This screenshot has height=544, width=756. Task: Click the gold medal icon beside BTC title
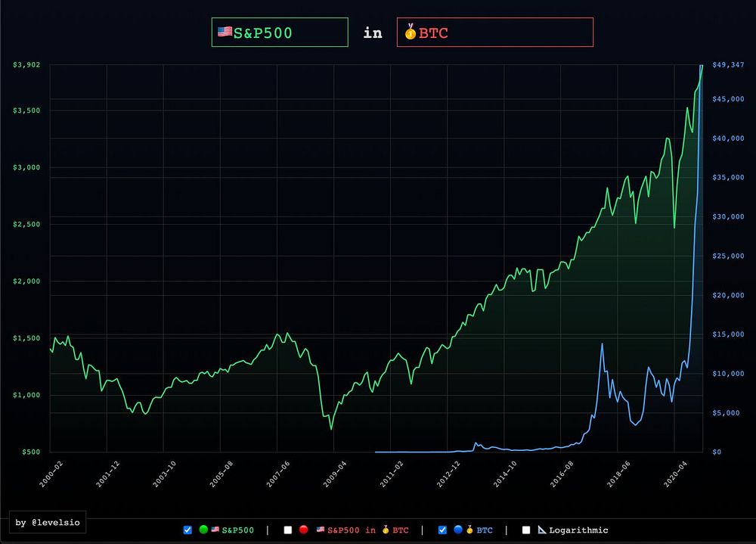pyautogui.click(x=411, y=31)
